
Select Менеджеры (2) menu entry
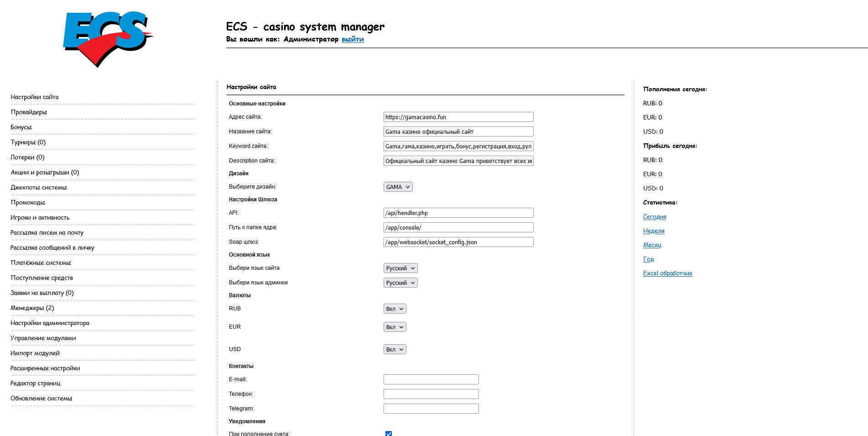coord(32,308)
